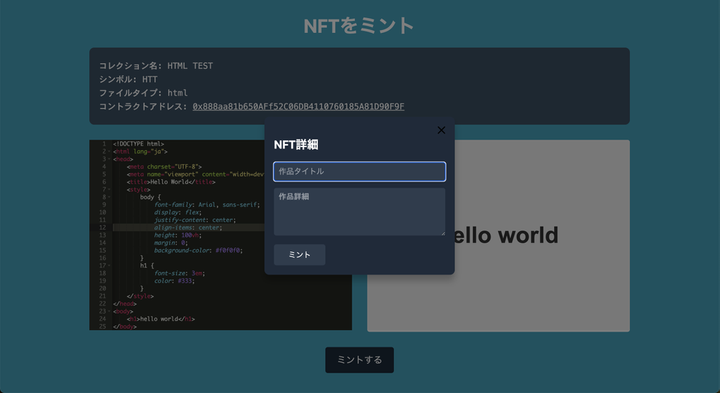Click the '<h1>hello world</h1>' code line
Image resolution: width=720 pixels, height=393 pixels.
161,319
